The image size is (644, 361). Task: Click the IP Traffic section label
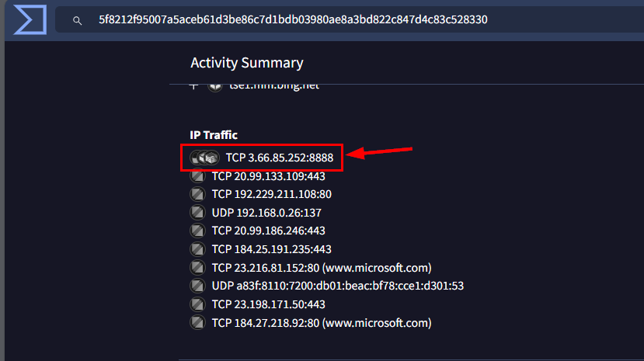(x=214, y=135)
